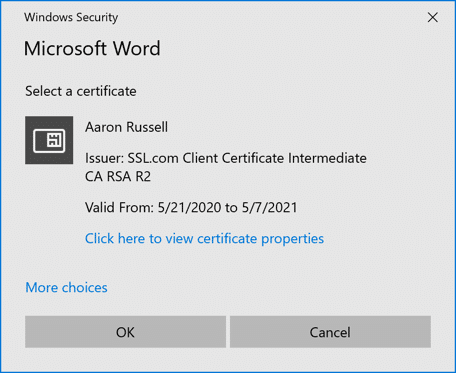Viewport: 456px width, 373px height.
Task: Confirm selection with OK button
Action: click(x=125, y=332)
